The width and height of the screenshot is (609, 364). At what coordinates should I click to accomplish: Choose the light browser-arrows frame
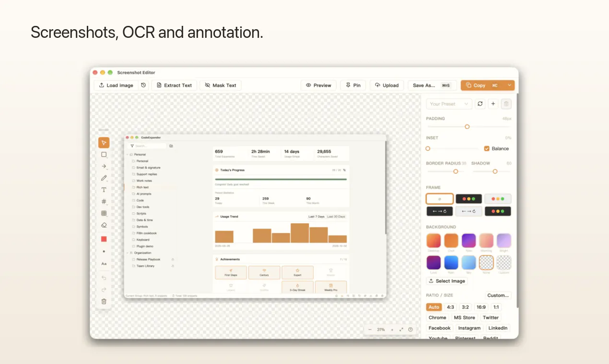pos(468,211)
